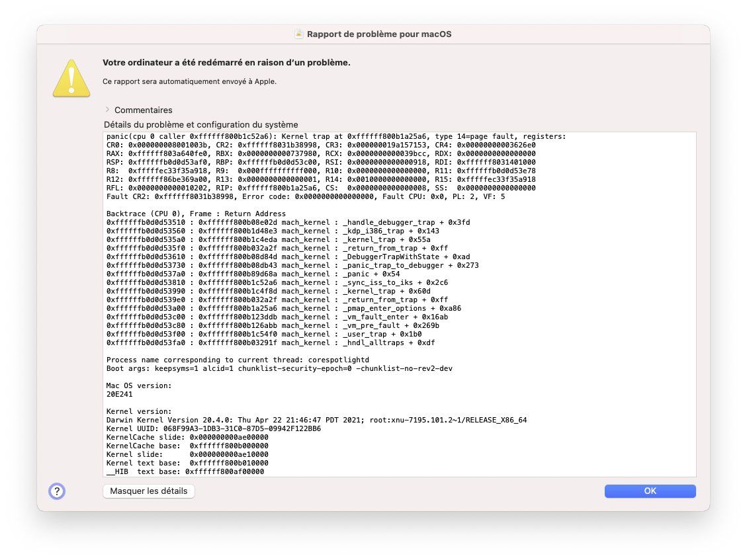
Task: Click the document icon in the title bar
Action: click(x=299, y=34)
